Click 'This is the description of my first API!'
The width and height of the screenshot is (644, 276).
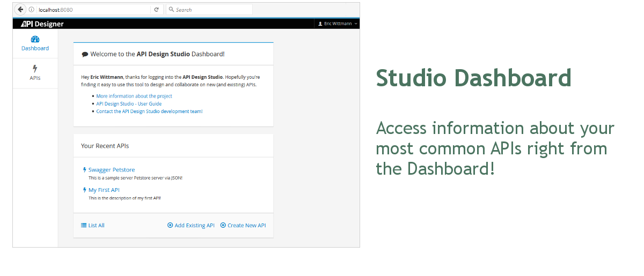coord(125,198)
